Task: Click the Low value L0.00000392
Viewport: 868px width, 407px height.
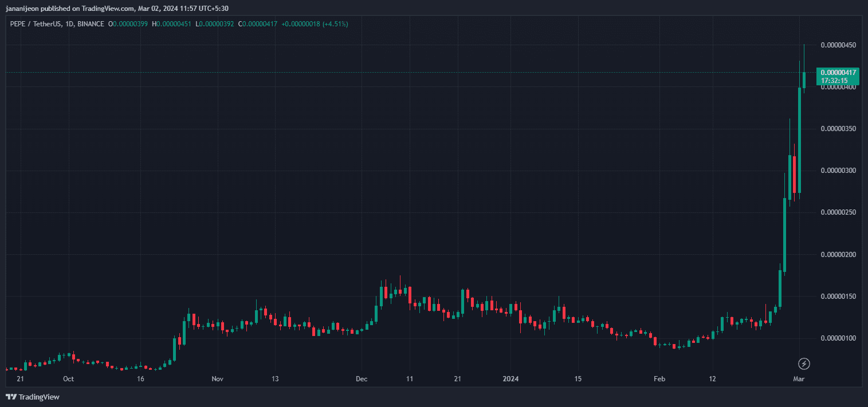Action: pos(215,24)
